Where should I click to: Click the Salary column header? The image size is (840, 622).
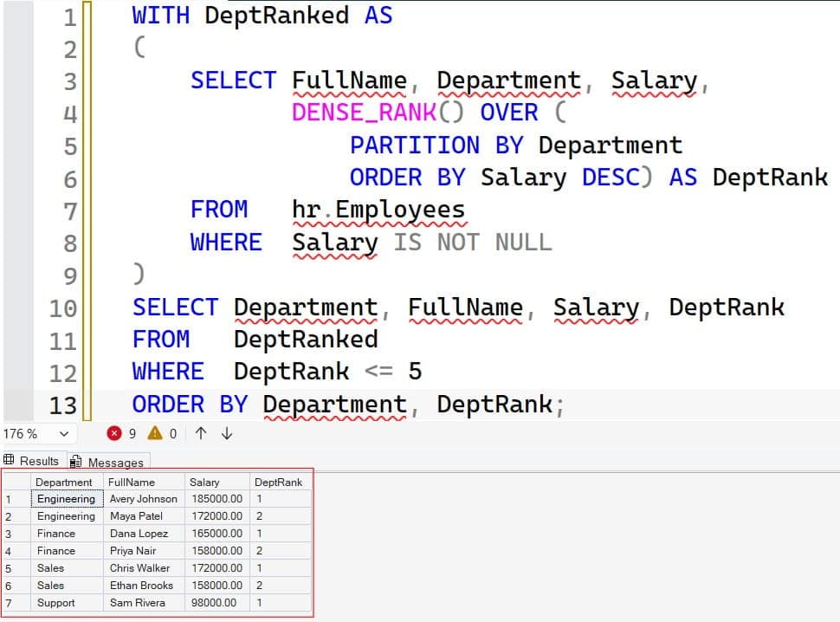pyautogui.click(x=217, y=483)
